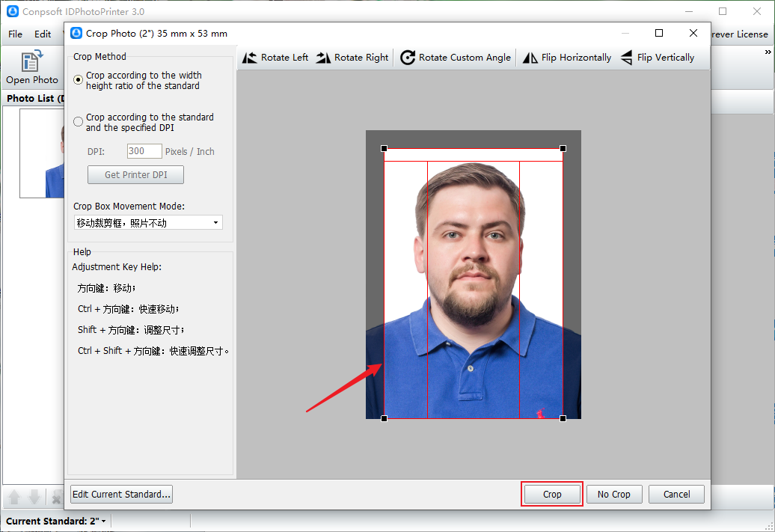Maximize the Crop Photo dialog
775x532 pixels.
659,33
